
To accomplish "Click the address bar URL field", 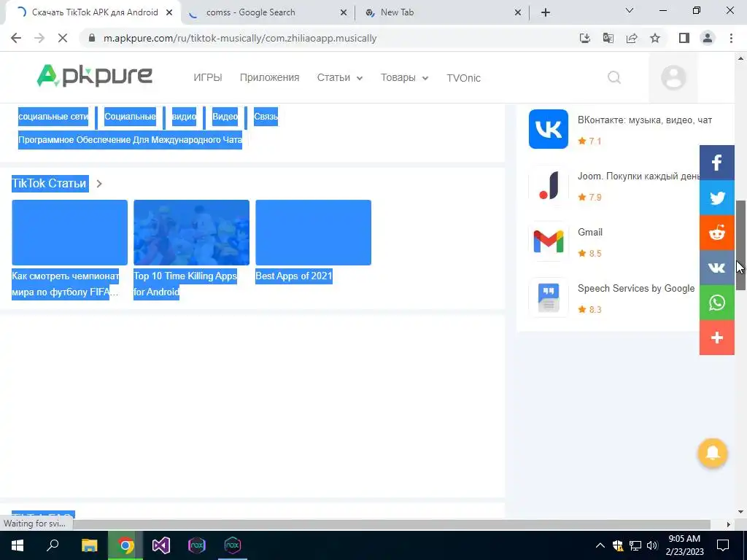I will (329, 38).
